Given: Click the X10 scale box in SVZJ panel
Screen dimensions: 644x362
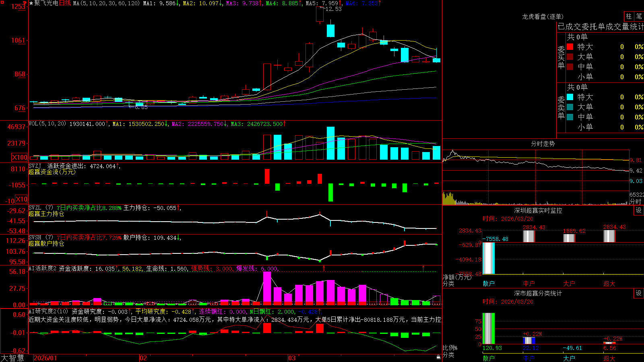Looking at the screenshot, I should click(x=22, y=199).
